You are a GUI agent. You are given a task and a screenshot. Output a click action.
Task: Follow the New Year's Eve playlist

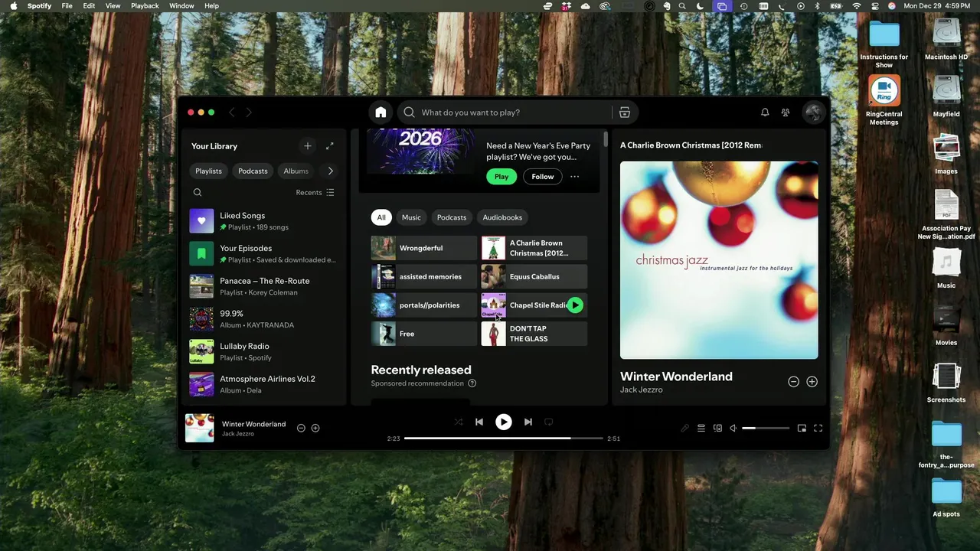click(543, 177)
